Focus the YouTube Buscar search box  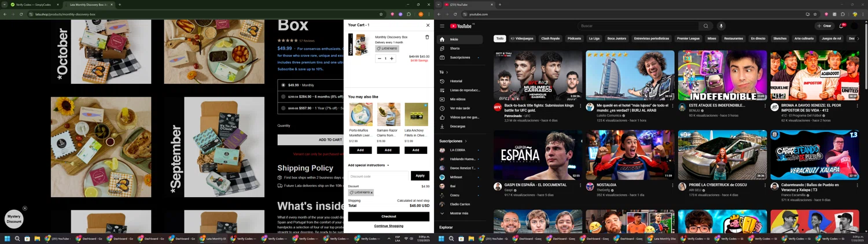[x=637, y=26]
